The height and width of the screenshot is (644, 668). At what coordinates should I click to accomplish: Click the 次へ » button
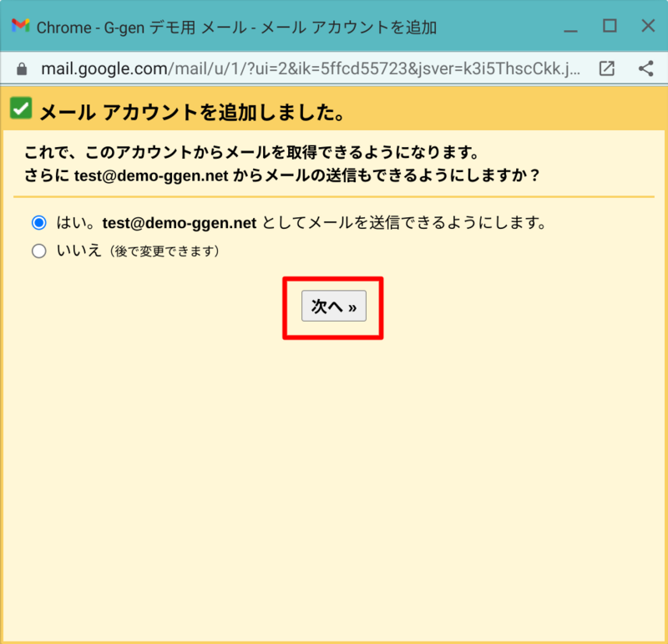[333, 306]
